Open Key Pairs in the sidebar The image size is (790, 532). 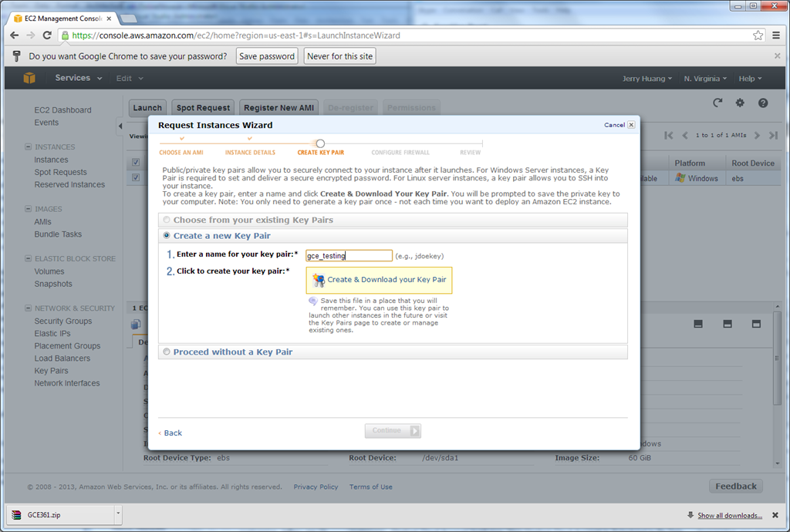coord(51,370)
